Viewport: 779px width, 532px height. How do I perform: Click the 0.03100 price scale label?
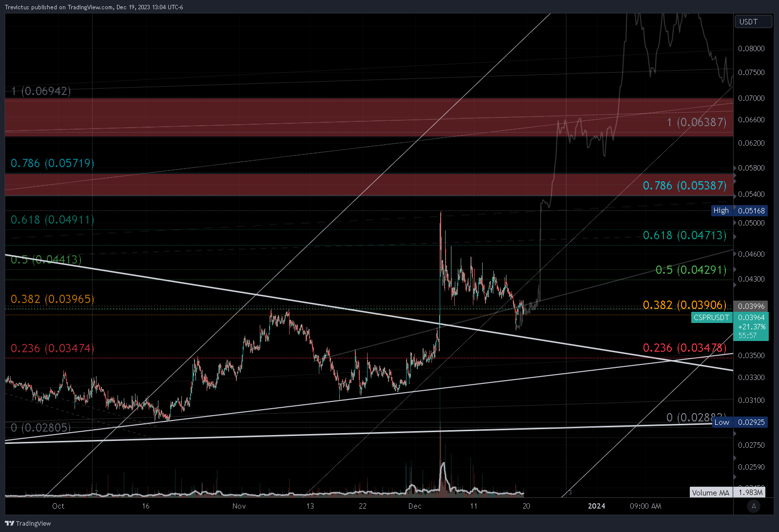[x=751, y=400]
